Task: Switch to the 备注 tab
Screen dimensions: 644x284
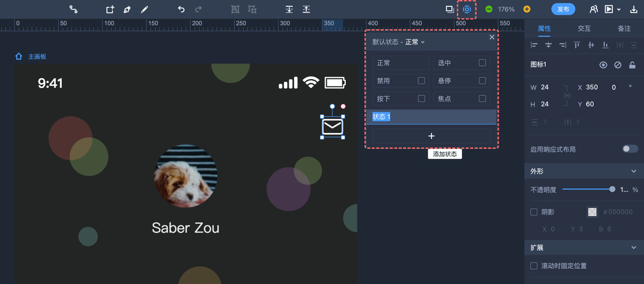Action: (624, 29)
